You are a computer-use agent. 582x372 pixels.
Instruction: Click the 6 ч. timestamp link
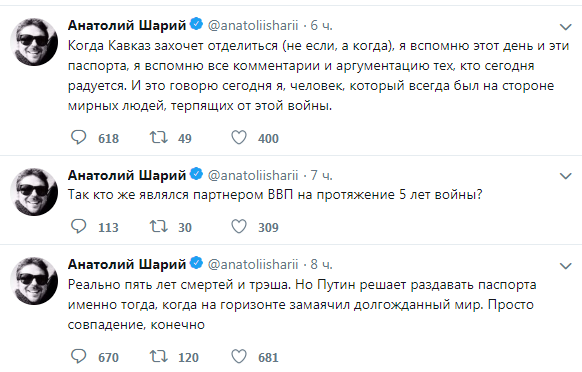[321, 25]
